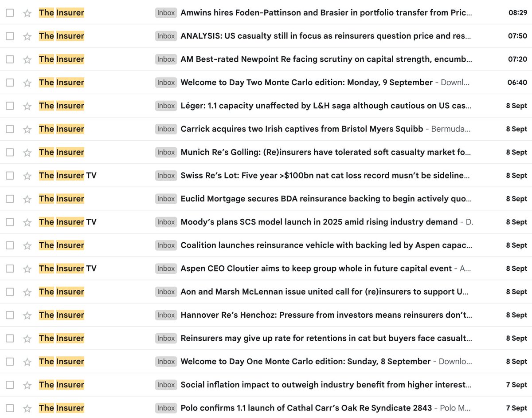Open Social inflation impact to outweigh email
Image resolution: width=532 pixels, height=418 pixels.
[326, 385]
